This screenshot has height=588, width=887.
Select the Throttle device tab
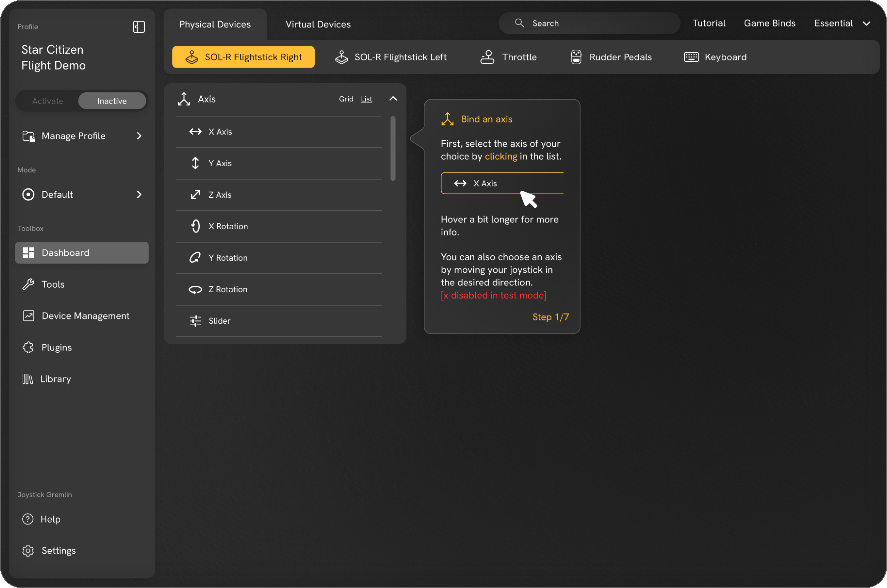click(509, 57)
